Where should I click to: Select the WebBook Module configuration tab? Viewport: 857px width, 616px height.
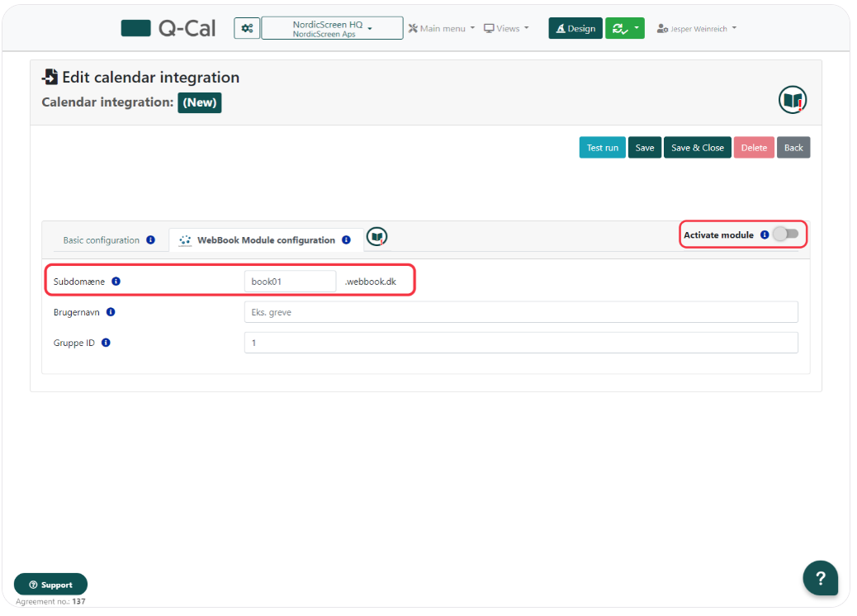click(x=266, y=240)
